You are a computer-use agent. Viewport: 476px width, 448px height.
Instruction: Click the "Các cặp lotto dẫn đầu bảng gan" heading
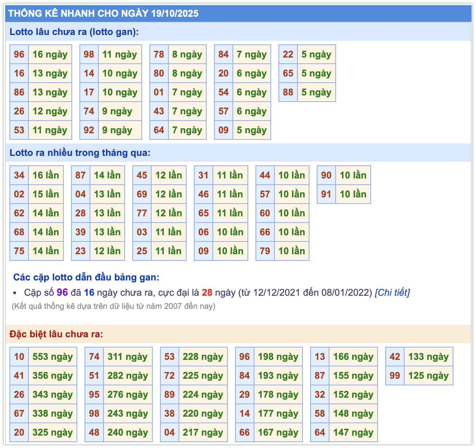point(86,277)
